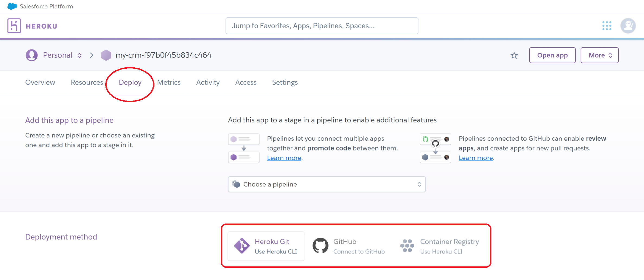The width and height of the screenshot is (644, 280).
Task: Focus the Jump to Favorites search field
Action: tap(322, 26)
